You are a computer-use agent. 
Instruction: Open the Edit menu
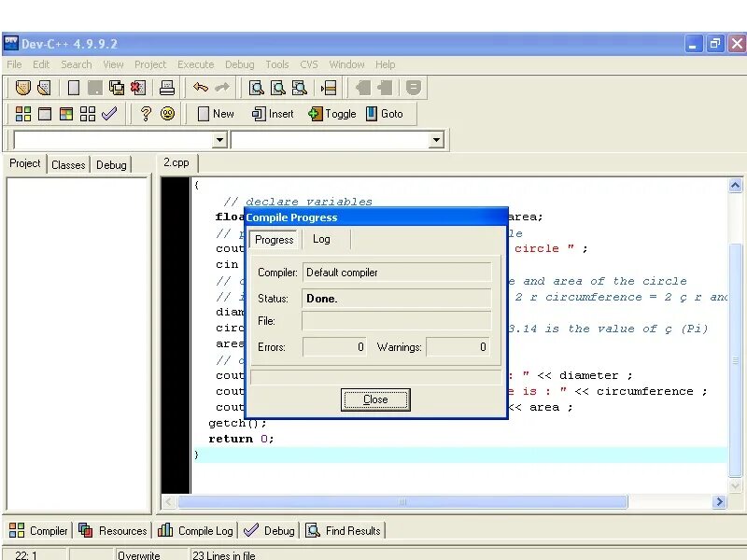pyautogui.click(x=41, y=64)
